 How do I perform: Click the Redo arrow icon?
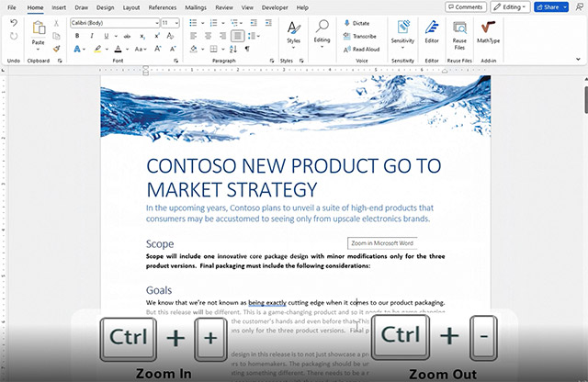pyautogui.click(x=14, y=37)
